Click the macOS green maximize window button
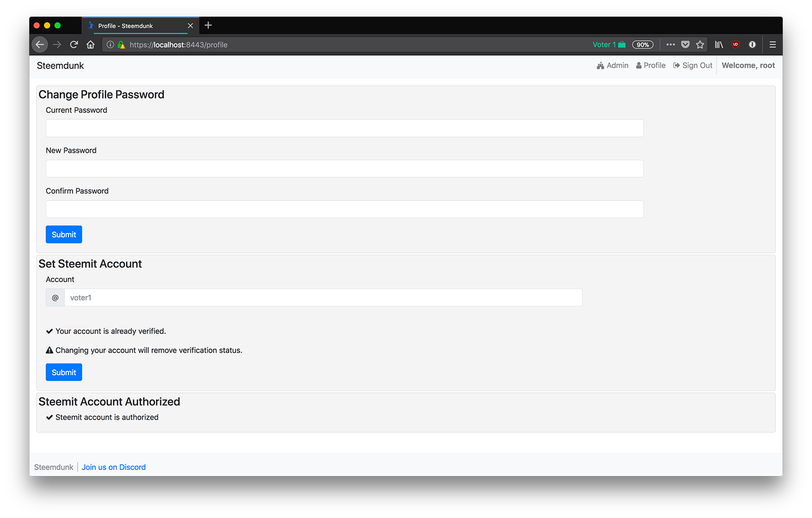812x518 pixels. pos(58,25)
